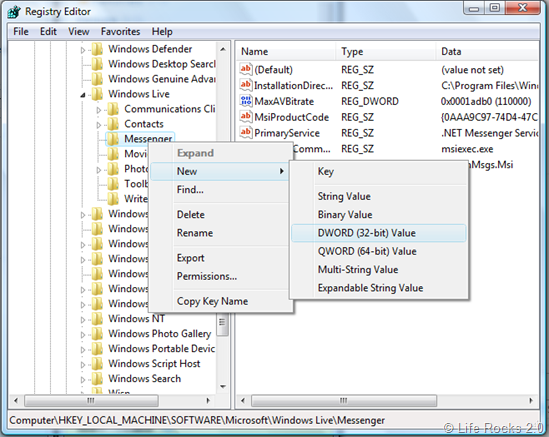This screenshot has width=549, height=437.
Task: Expand the Windows Defender tree node
Action: pyautogui.click(x=83, y=50)
